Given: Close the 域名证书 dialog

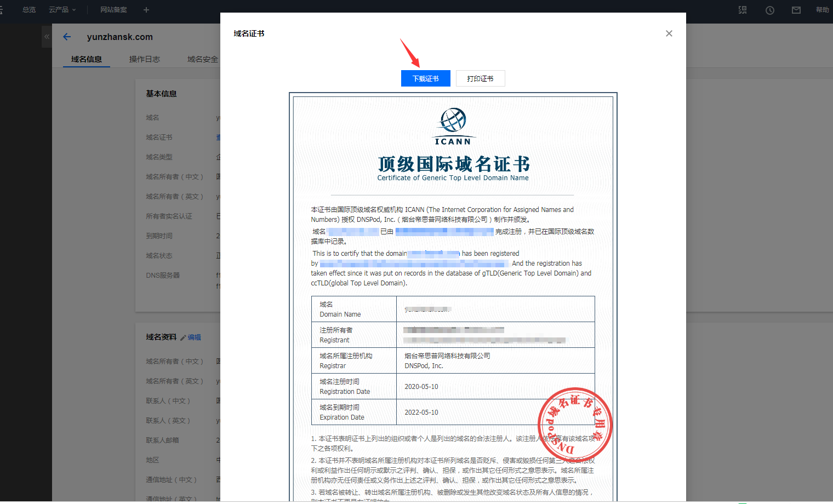Looking at the screenshot, I should [x=669, y=33].
